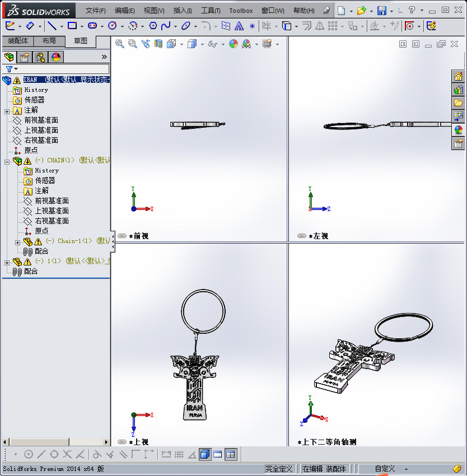
Task: Open the FeatureManager design tree tab
Action: coord(9,57)
